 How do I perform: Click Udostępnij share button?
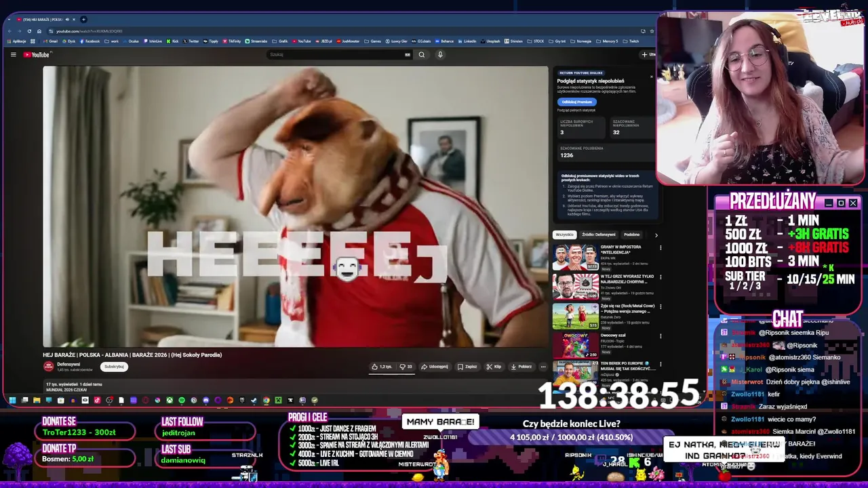(435, 367)
